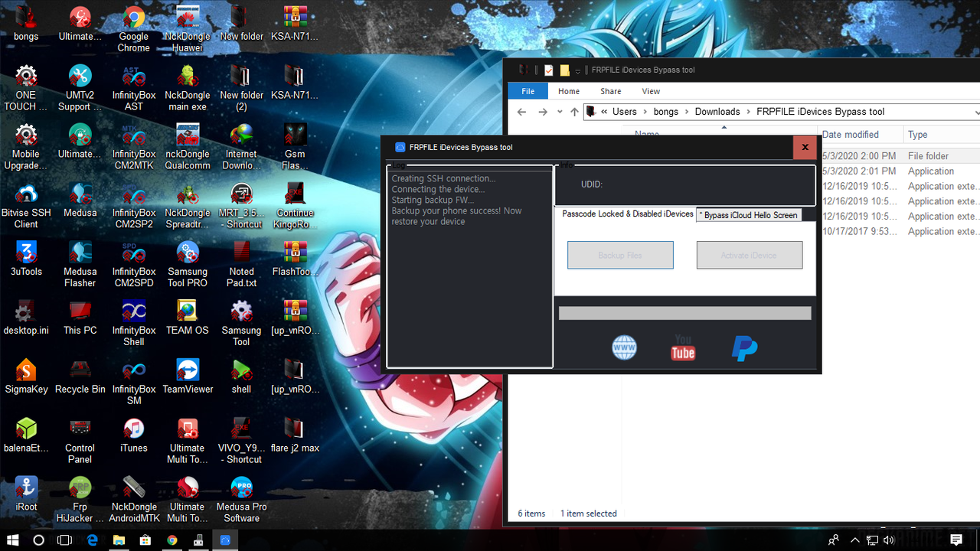Click the Activate iDevice button
The width and height of the screenshot is (980, 551).
(x=749, y=255)
